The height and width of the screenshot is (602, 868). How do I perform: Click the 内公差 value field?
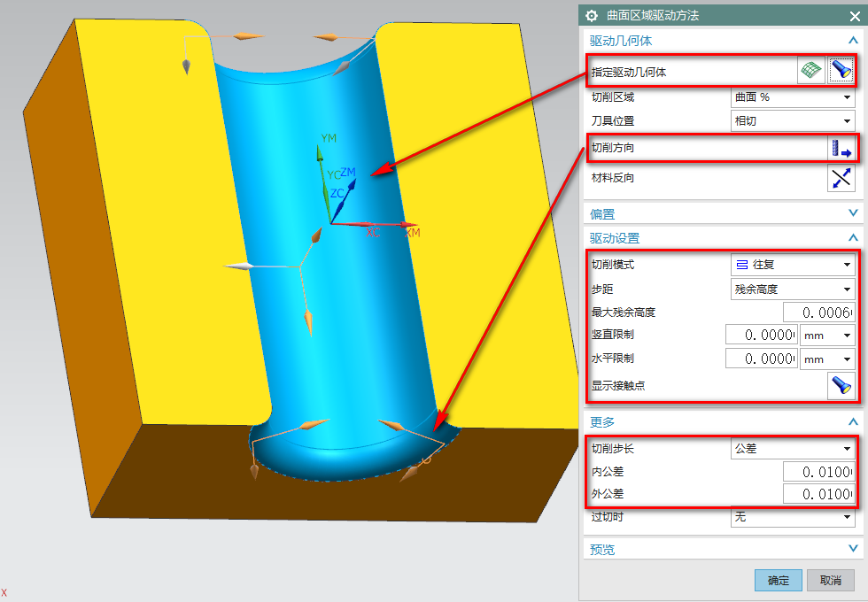pyautogui.click(x=818, y=472)
